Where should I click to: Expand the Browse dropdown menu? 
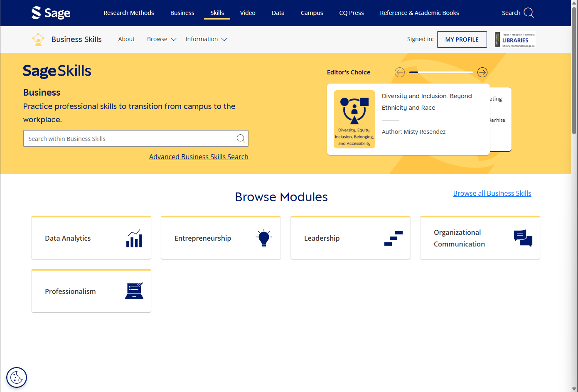point(162,39)
